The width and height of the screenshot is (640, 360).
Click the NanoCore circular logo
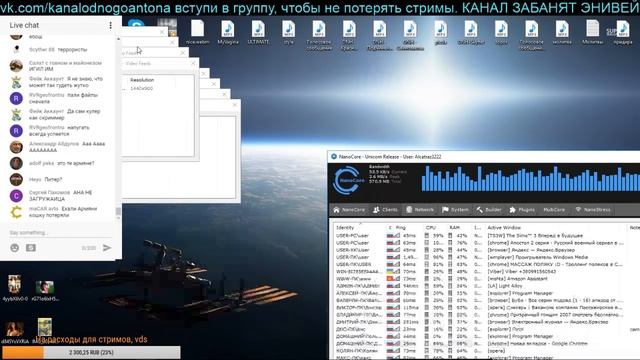point(347,180)
